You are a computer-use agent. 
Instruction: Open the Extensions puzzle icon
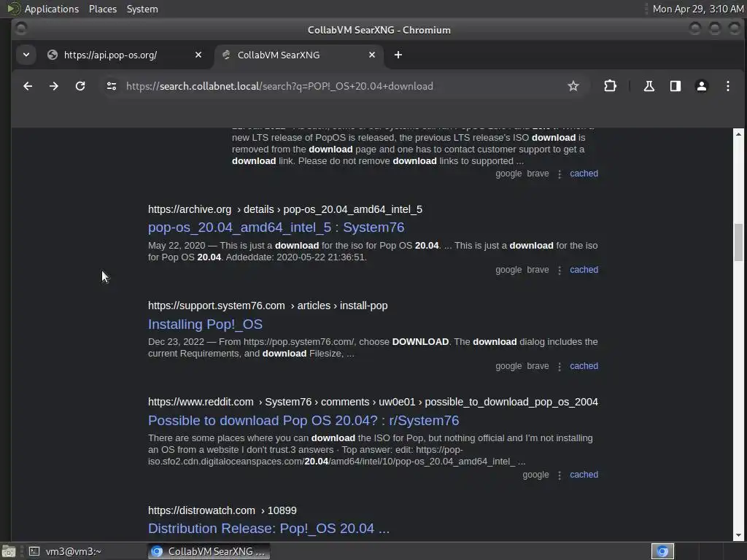click(610, 86)
